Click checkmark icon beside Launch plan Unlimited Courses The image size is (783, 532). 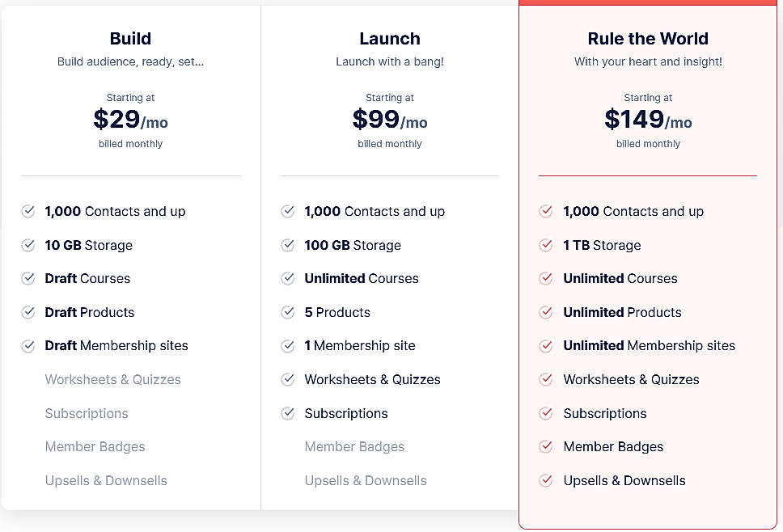(x=288, y=278)
